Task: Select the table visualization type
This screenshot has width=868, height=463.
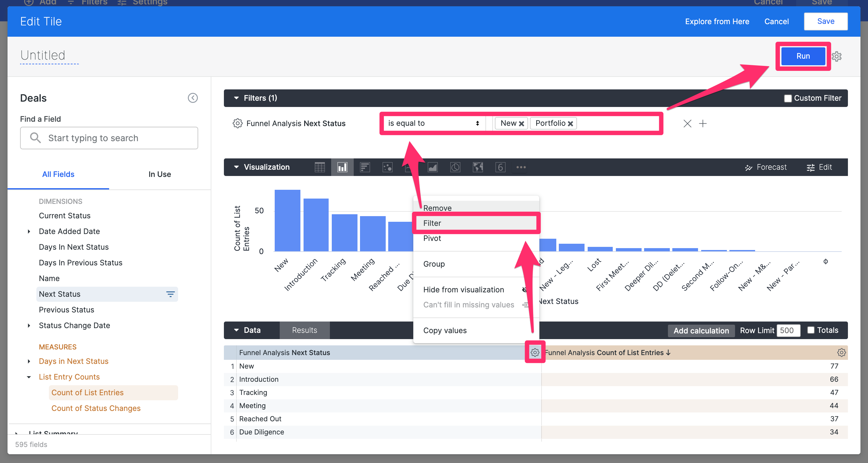Action: coord(320,167)
